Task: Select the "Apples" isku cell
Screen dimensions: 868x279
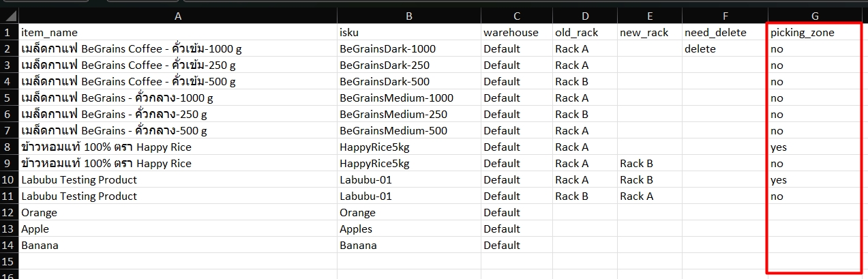Action: click(357, 229)
